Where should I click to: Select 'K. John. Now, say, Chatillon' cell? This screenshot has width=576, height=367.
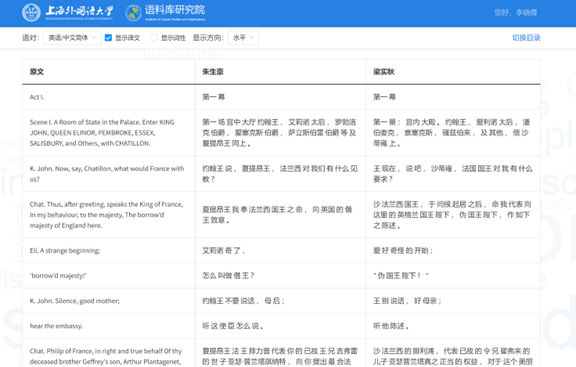(x=109, y=174)
